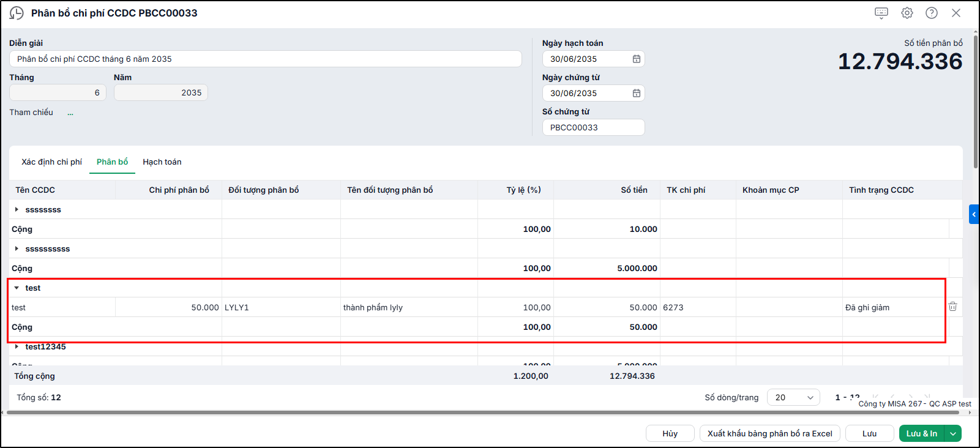Switch to Xác định chi phí tab

(x=51, y=162)
